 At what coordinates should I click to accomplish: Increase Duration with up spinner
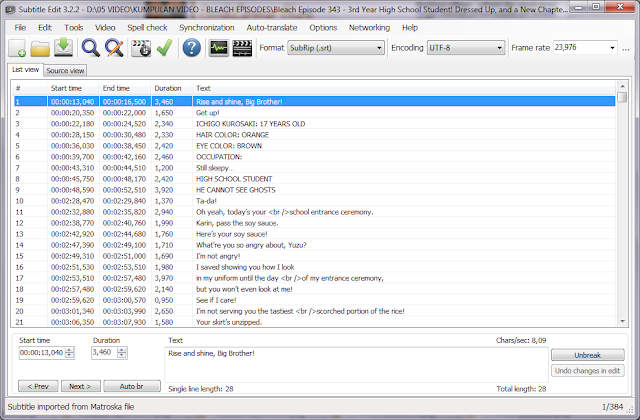point(122,350)
